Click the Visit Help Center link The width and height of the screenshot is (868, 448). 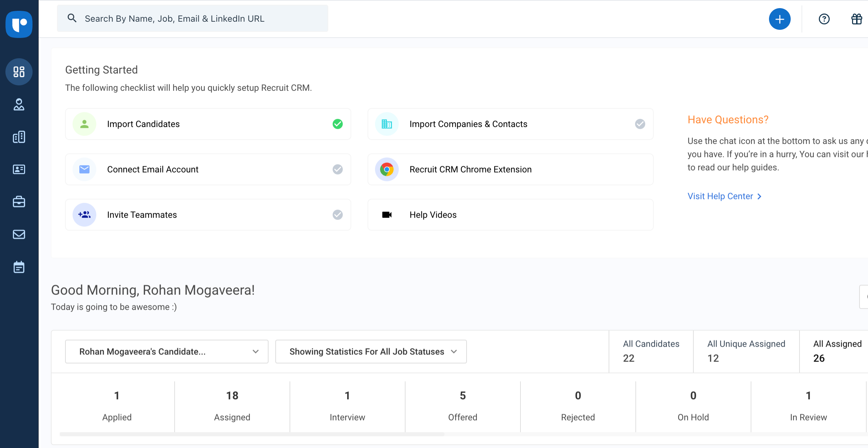(725, 196)
